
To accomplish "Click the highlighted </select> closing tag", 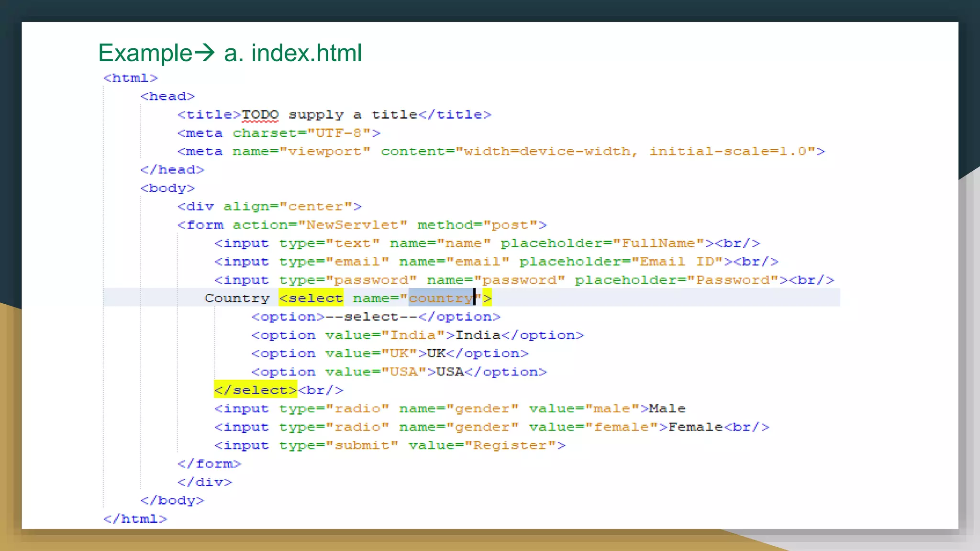I will 256,390.
